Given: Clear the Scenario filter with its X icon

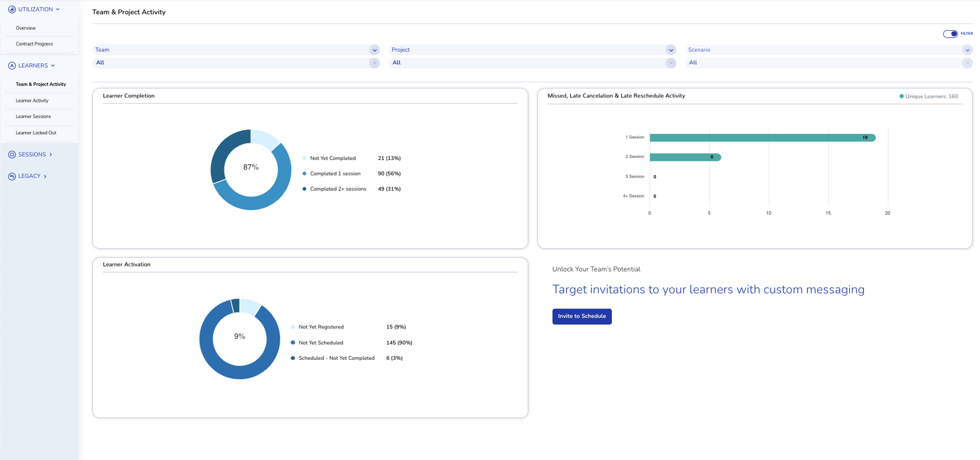Looking at the screenshot, I should [967, 63].
